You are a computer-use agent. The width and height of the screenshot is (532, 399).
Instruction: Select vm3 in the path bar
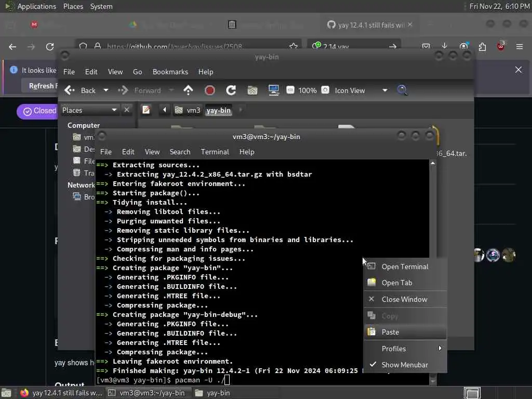click(188, 110)
